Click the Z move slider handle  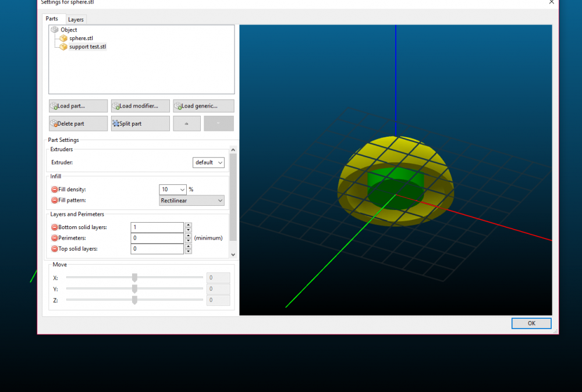pyautogui.click(x=135, y=300)
